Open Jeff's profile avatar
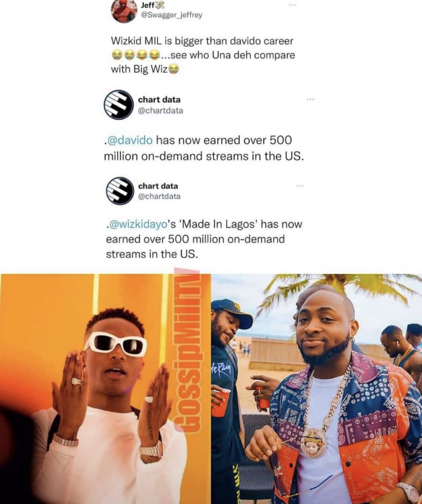Viewport: 422px width, 504px height. [124, 11]
